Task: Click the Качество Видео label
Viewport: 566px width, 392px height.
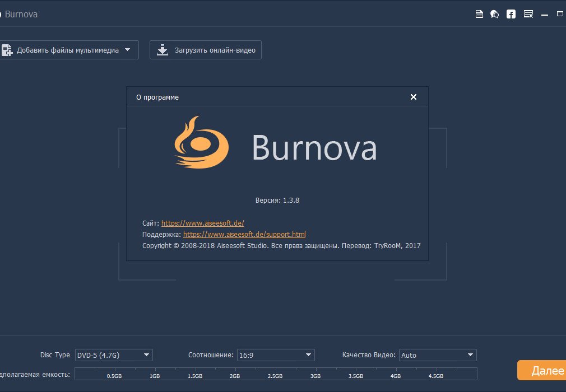Action: 369,355
